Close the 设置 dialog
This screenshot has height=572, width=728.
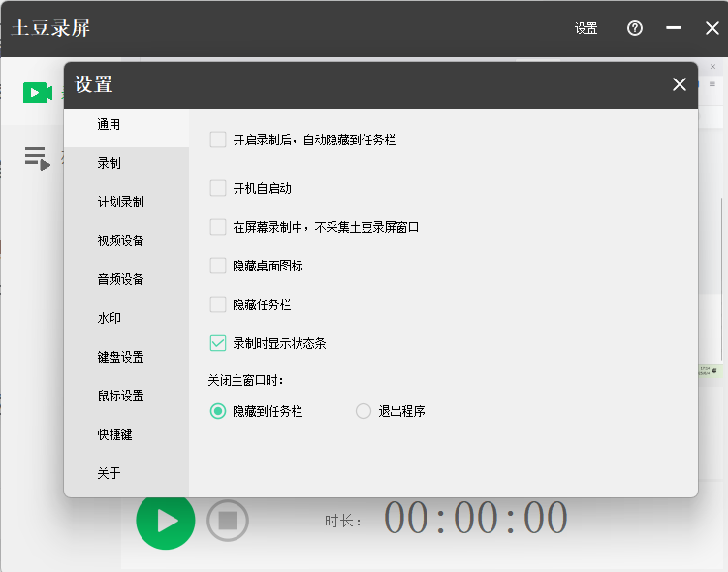tap(680, 84)
